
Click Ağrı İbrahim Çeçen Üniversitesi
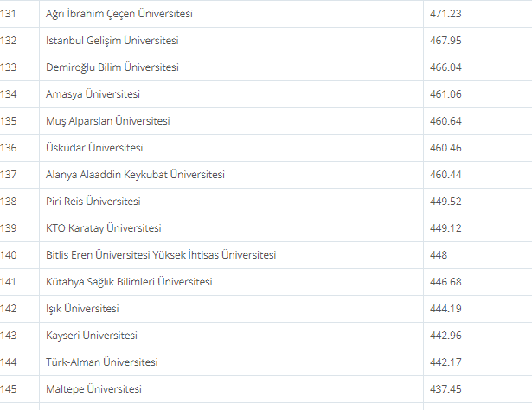[119, 14]
